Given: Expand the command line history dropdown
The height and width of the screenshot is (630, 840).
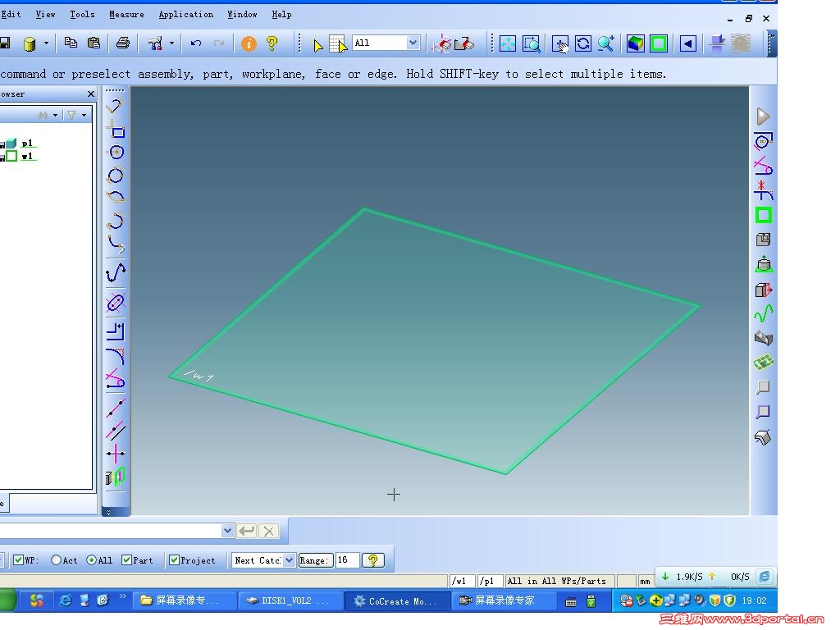Looking at the screenshot, I should pos(228,531).
